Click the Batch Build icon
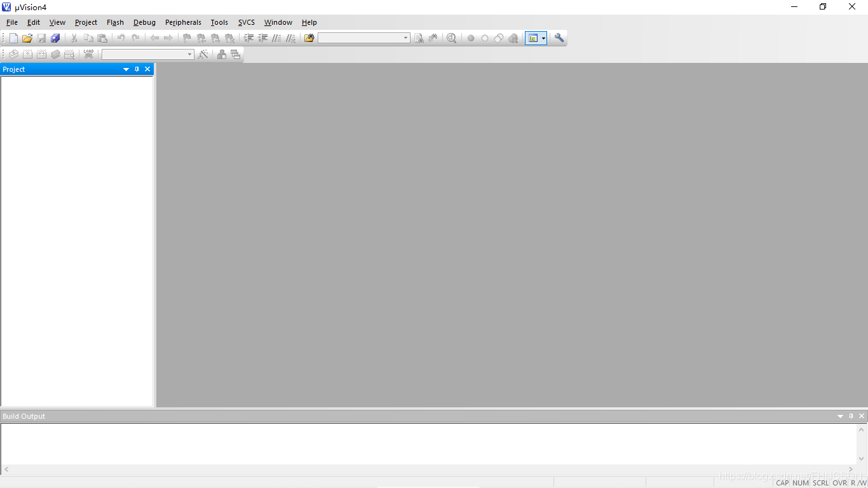 pos(55,55)
